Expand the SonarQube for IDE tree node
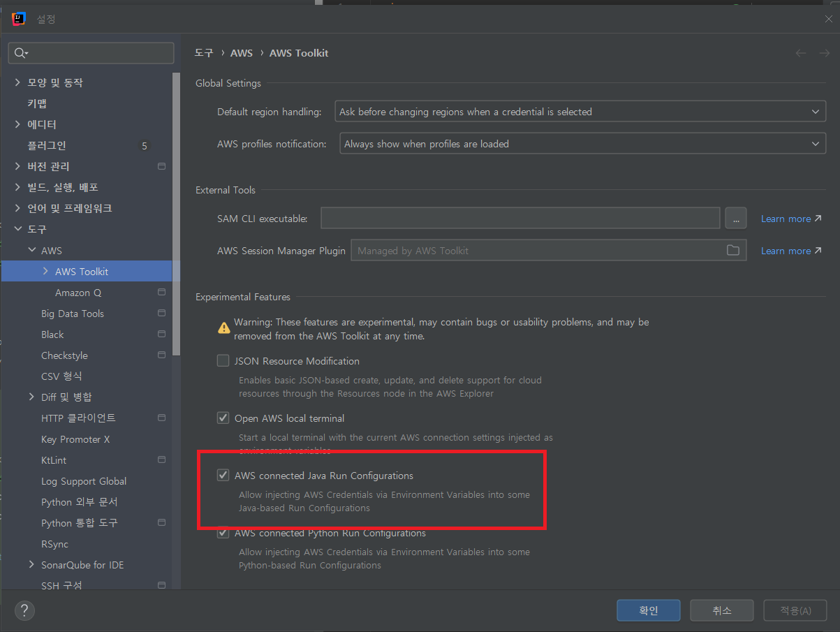This screenshot has height=632, width=840. pos(31,565)
